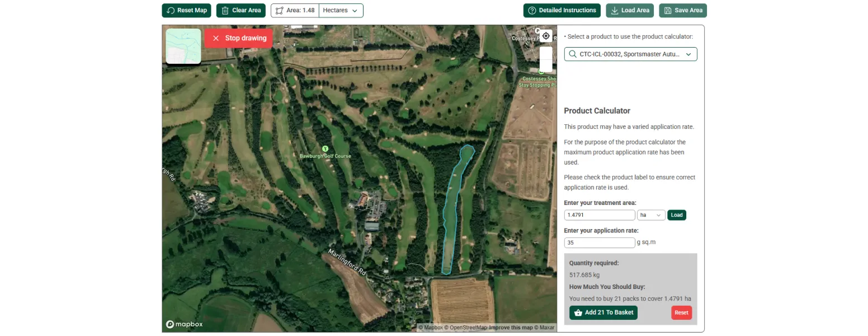Open the CTC-ICL-00032 product dropdown
This screenshot has height=336, width=868.
coord(631,54)
